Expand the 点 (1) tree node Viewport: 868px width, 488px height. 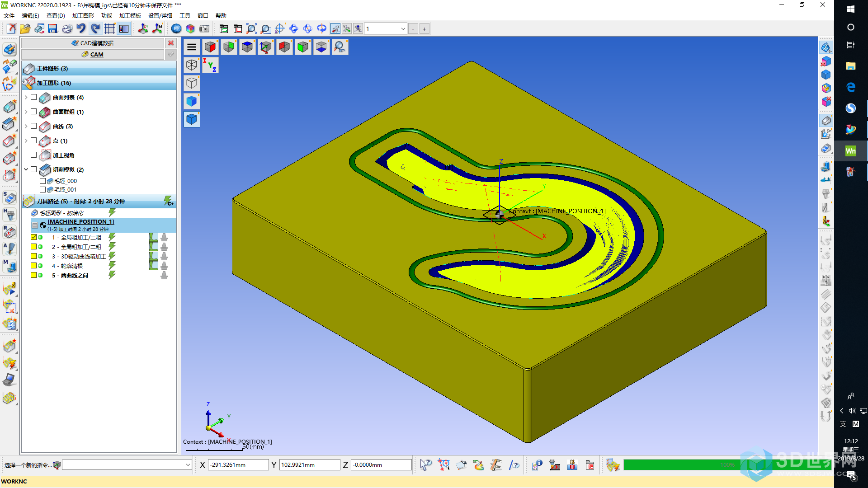[26, 141]
